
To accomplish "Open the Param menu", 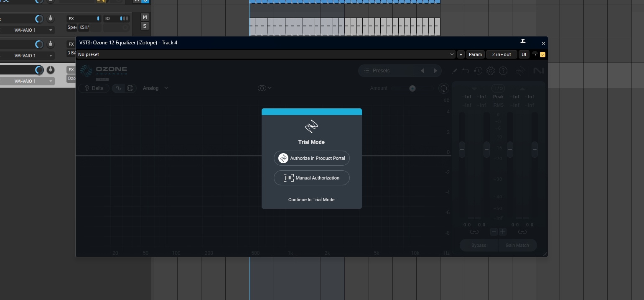I will (475, 54).
